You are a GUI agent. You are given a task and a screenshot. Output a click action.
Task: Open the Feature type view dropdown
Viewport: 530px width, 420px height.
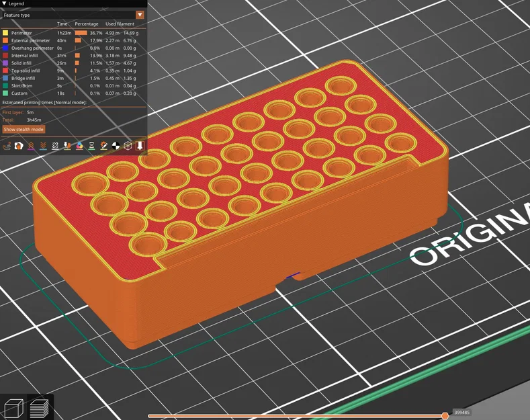pyautogui.click(x=140, y=15)
